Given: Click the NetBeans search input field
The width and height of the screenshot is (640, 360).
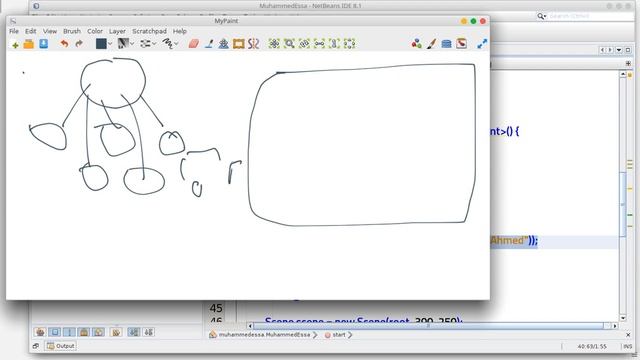Looking at the screenshot, I should coord(591,16).
